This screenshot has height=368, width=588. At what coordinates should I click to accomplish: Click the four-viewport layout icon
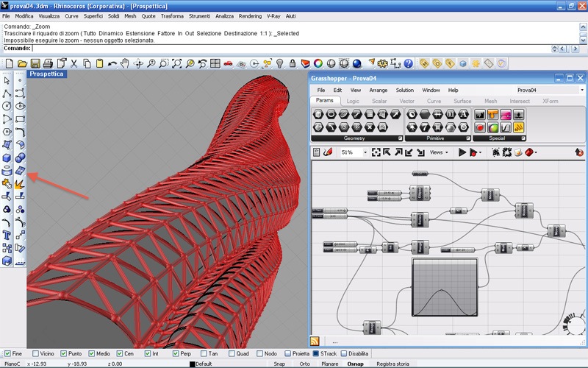point(215,63)
